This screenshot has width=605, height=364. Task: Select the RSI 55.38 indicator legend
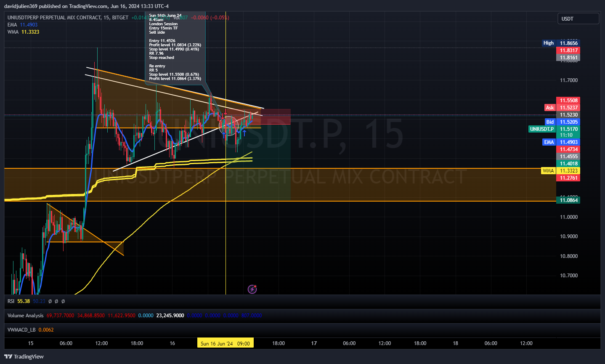tap(19, 301)
